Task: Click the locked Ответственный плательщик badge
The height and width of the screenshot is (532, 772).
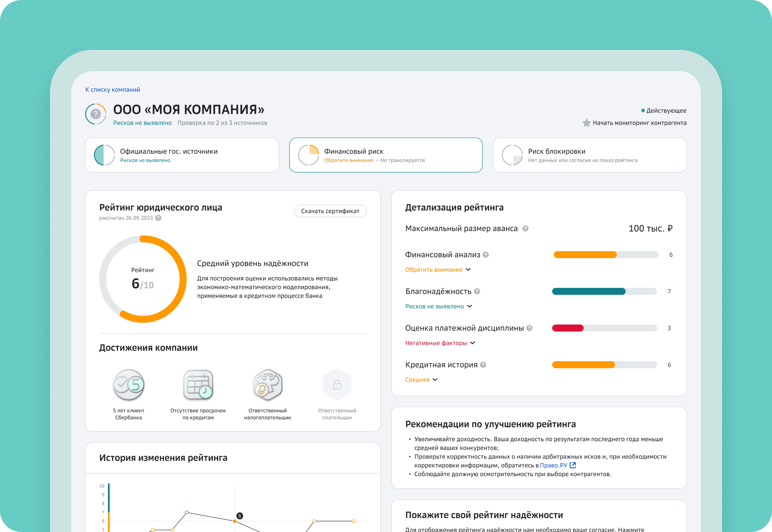Action: tap(337, 384)
